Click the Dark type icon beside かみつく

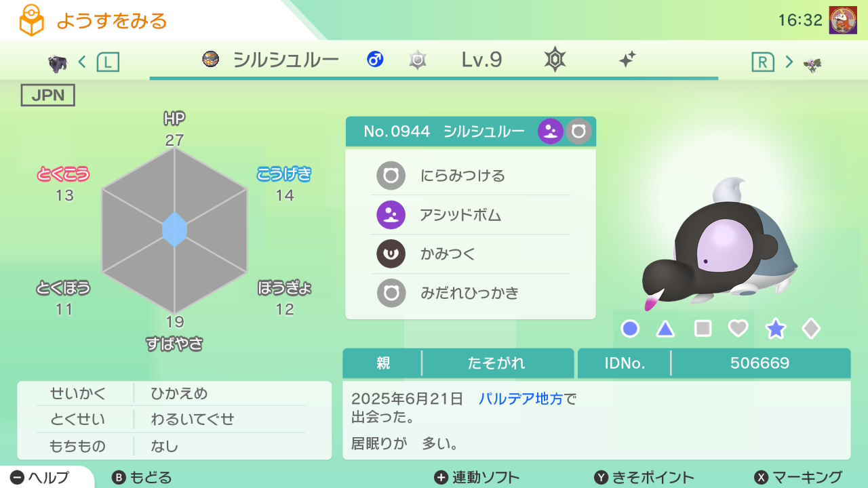391,254
